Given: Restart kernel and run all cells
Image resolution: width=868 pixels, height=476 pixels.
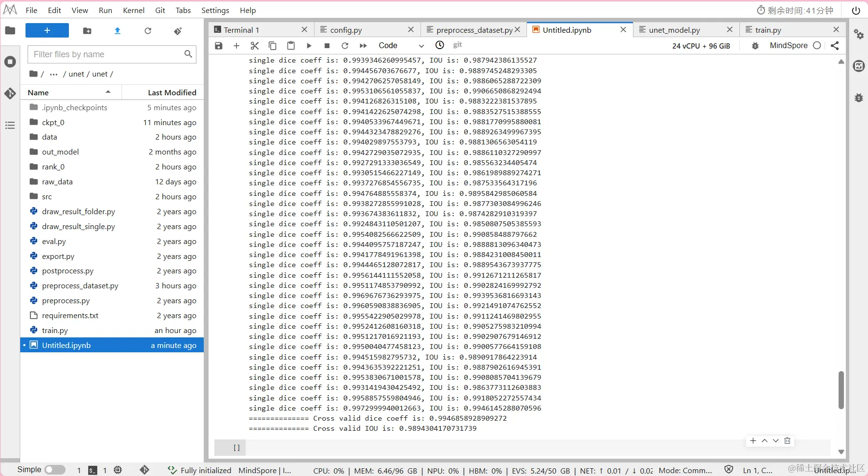Looking at the screenshot, I should 363,45.
